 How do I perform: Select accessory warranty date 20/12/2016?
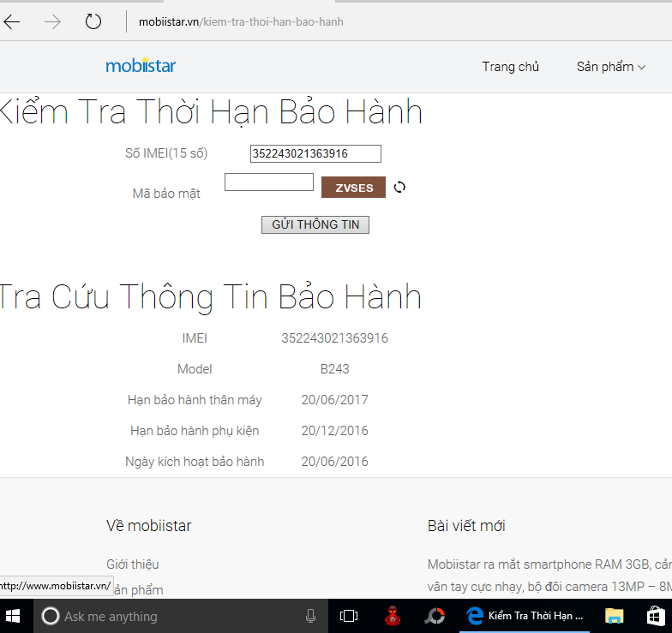[x=334, y=431]
